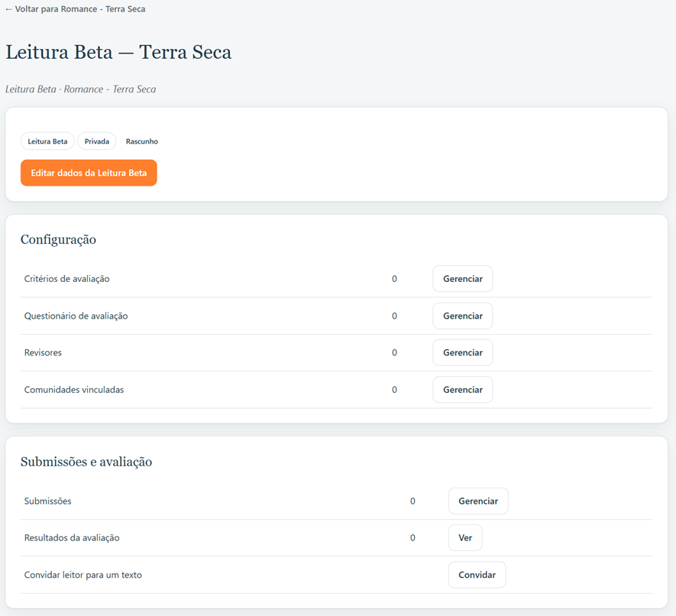This screenshot has height=616, width=676.
Task: Click the Configuração section heading
Action: 58,239
